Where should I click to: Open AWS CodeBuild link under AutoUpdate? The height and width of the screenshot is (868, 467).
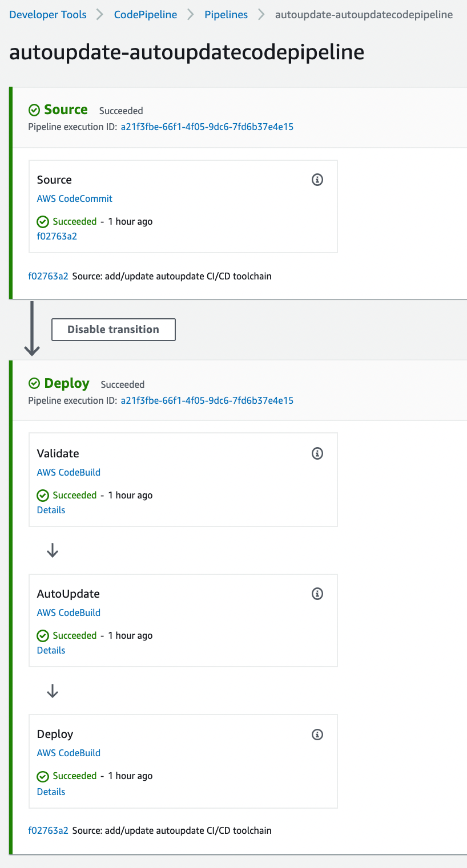coord(69,613)
